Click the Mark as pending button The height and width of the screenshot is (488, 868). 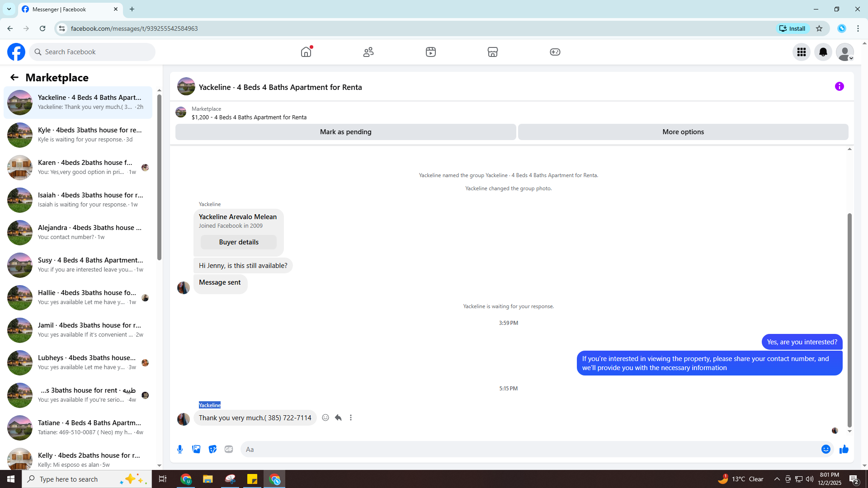345,132
